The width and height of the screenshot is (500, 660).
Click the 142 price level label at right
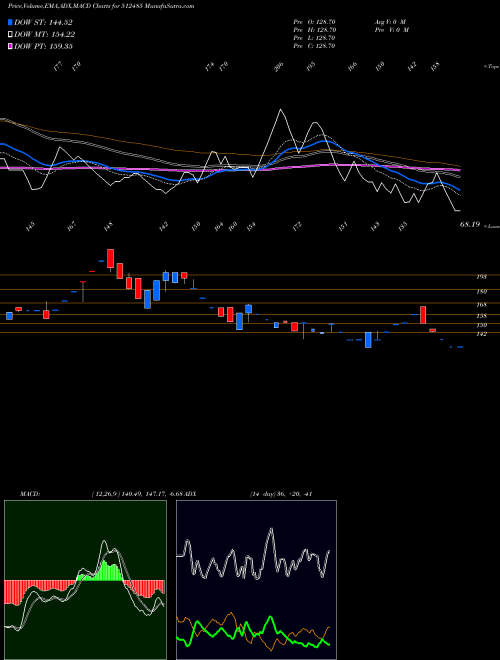click(x=482, y=334)
